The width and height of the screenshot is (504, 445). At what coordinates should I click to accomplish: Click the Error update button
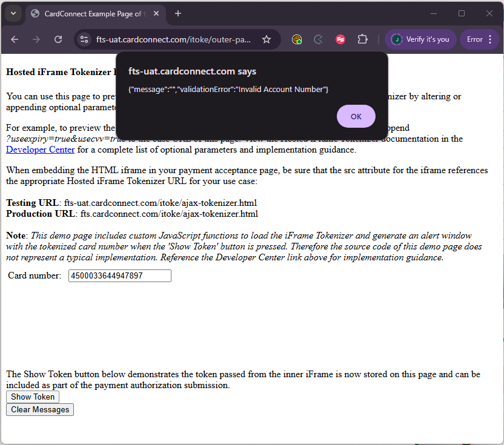tap(474, 39)
